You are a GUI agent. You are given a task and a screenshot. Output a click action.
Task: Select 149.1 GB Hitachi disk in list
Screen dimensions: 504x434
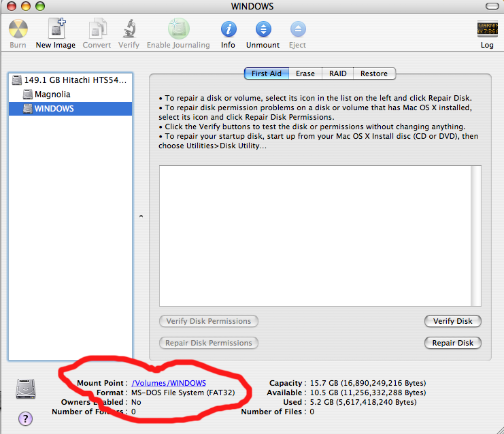click(70, 80)
